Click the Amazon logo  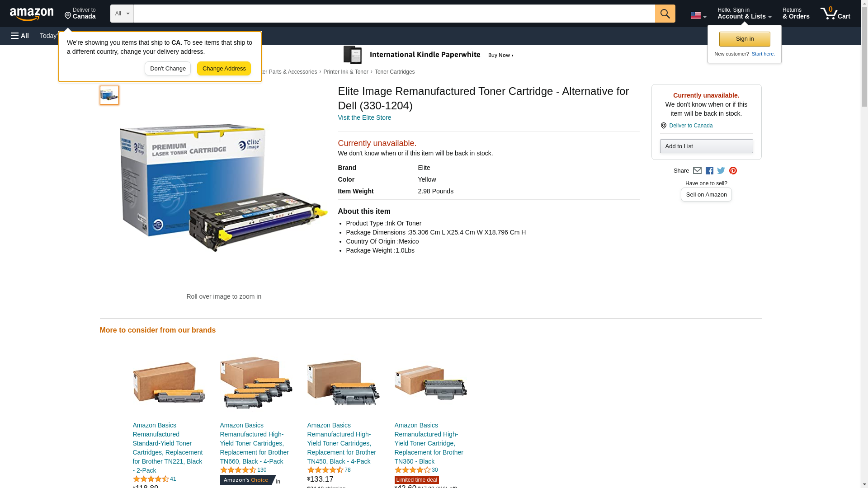coord(32,14)
